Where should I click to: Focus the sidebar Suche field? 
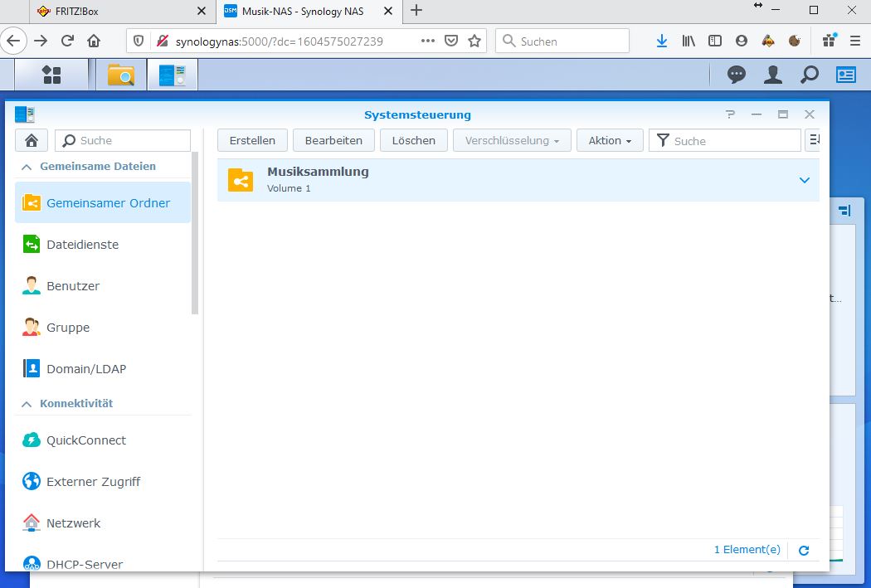pyautogui.click(x=123, y=140)
